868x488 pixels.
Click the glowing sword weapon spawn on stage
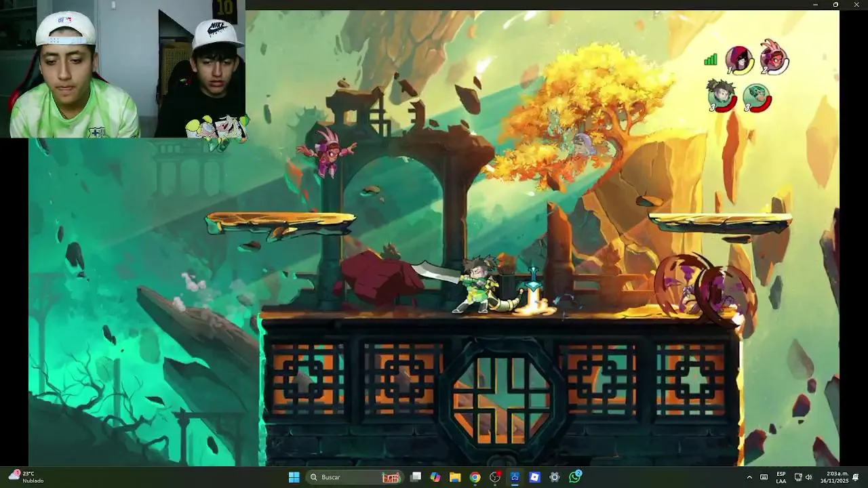tap(534, 291)
